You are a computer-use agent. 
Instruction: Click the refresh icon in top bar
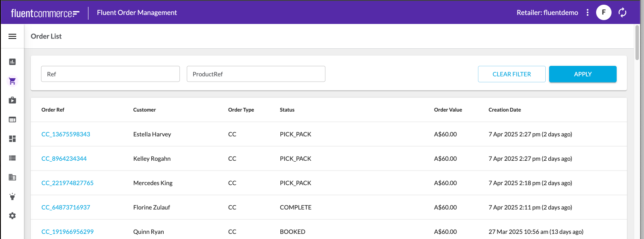(x=622, y=12)
